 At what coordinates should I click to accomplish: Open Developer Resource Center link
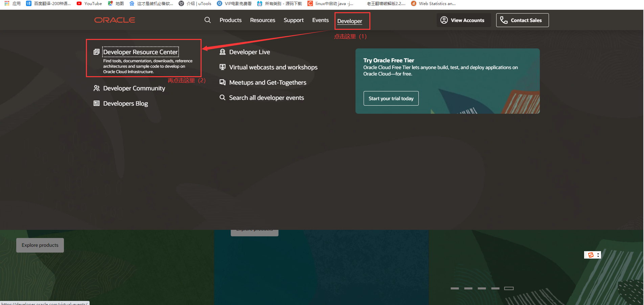tap(140, 52)
